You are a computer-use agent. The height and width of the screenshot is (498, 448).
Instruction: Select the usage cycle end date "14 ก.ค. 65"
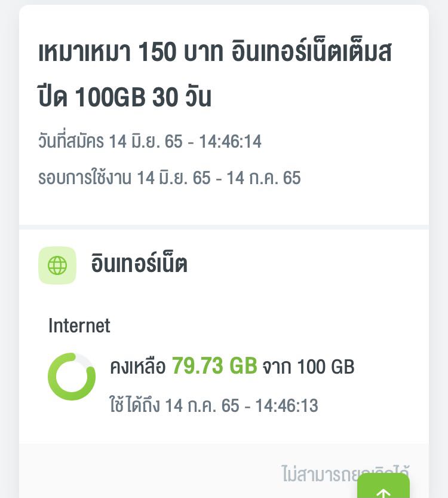263,178
